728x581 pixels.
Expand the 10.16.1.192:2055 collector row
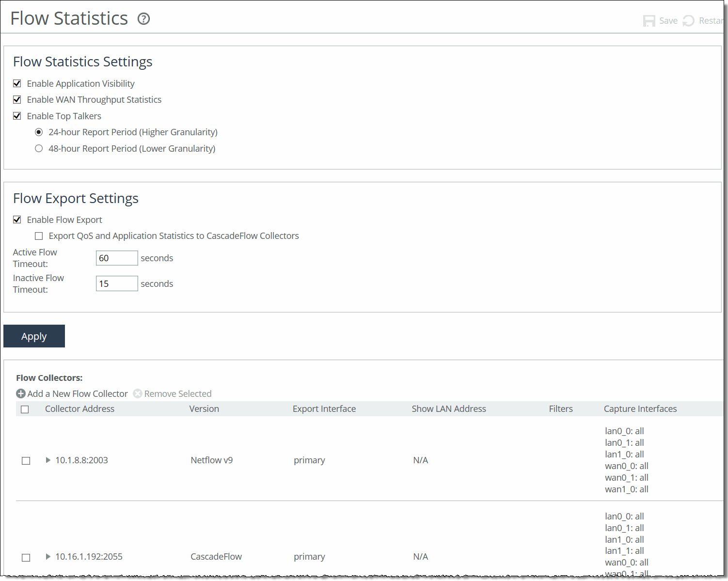tap(48, 557)
